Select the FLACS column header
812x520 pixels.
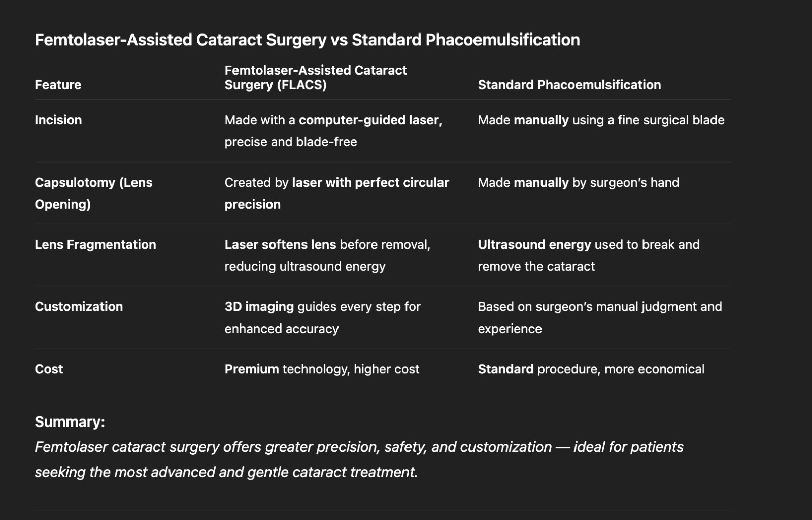click(316, 77)
